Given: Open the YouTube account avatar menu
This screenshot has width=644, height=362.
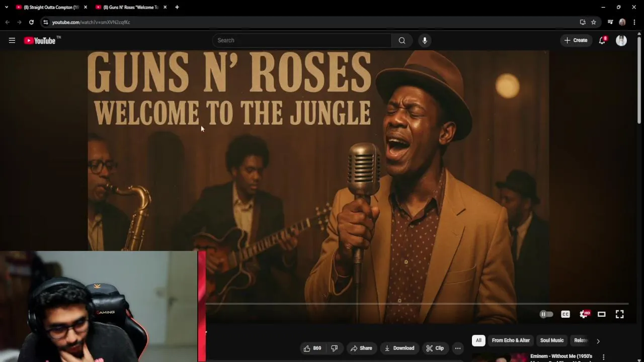Looking at the screenshot, I should (x=621, y=40).
